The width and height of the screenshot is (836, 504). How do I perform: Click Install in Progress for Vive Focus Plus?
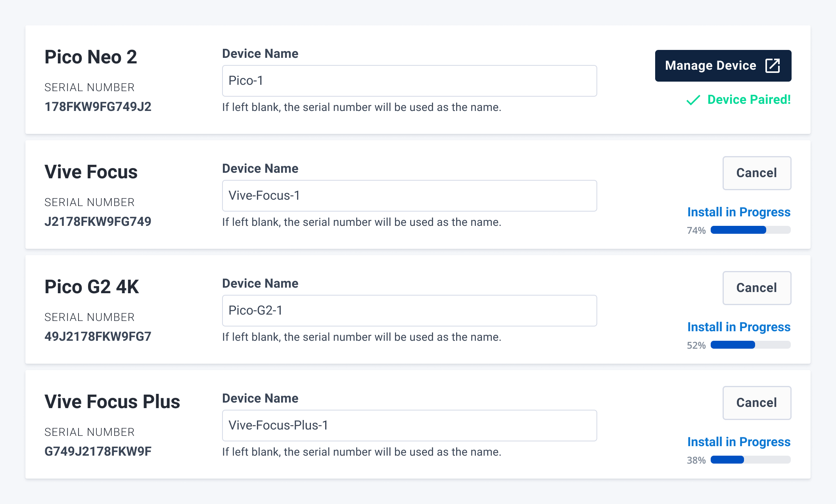click(x=738, y=442)
